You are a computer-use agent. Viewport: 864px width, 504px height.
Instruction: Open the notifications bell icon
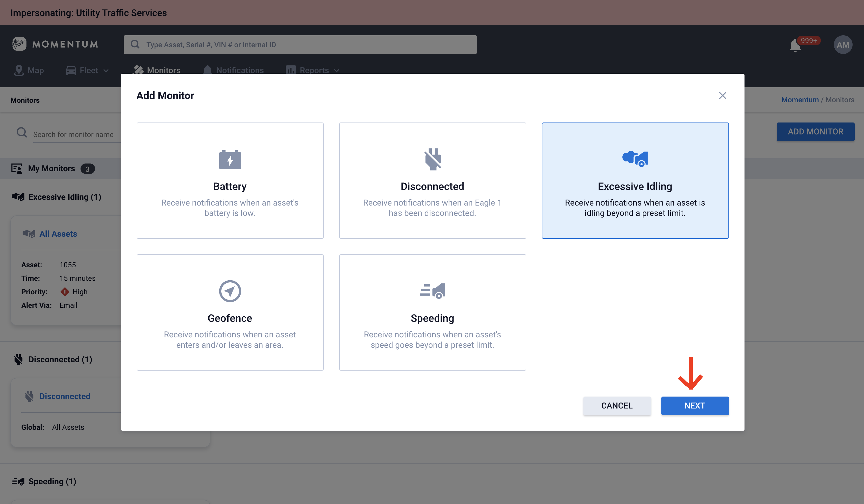(x=795, y=45)
